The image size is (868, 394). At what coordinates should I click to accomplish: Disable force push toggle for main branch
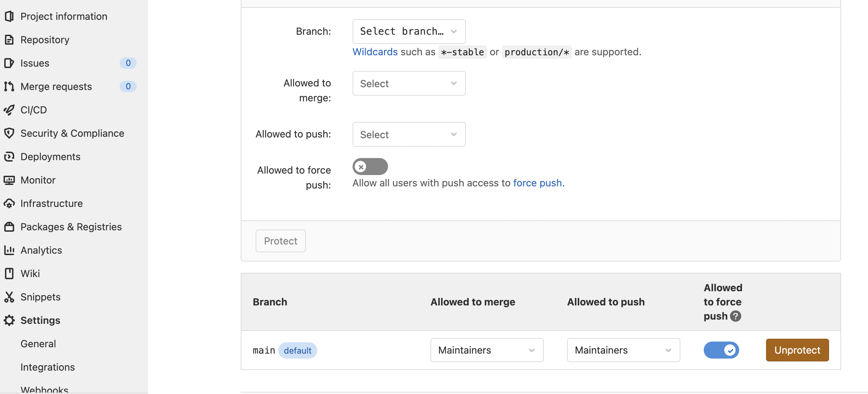[721, 350]
